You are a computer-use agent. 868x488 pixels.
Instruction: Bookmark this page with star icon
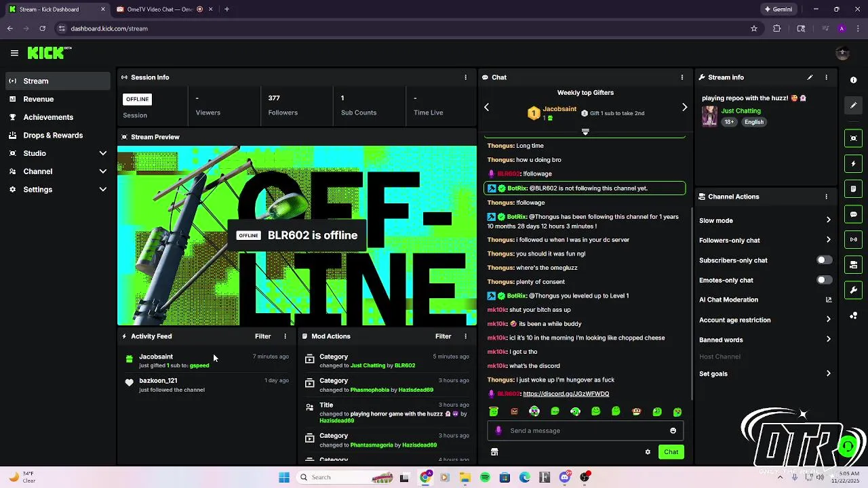pos(753,28)
